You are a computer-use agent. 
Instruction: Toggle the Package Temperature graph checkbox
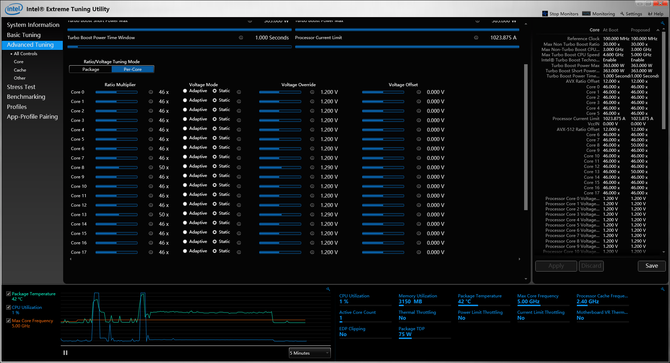tap(9, 294)
